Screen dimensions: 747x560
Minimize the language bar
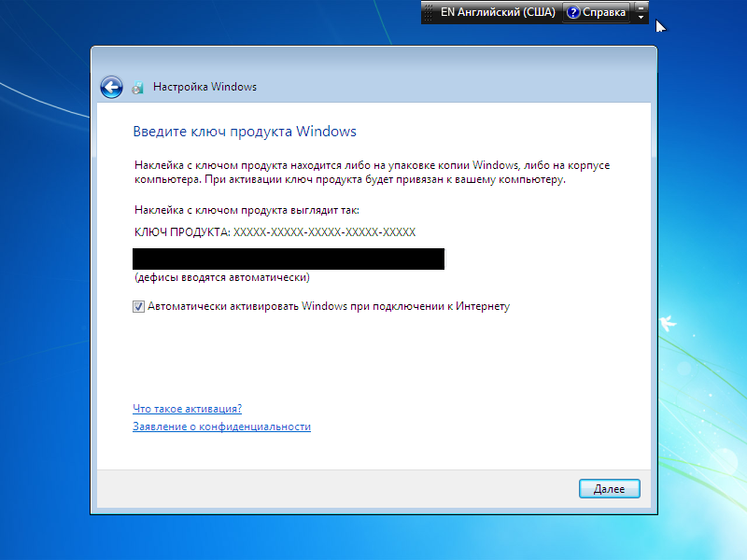click(641, 7)
